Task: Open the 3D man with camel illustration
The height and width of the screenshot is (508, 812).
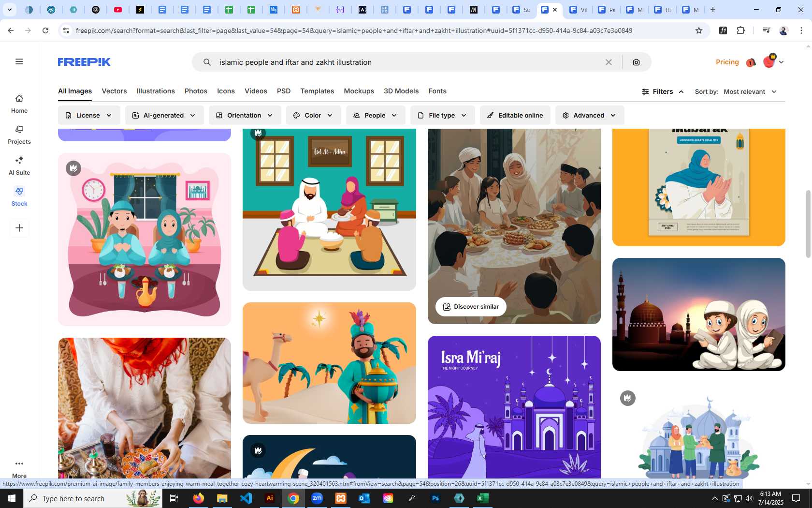Action: pyautogui.click(x=329, y=363)
